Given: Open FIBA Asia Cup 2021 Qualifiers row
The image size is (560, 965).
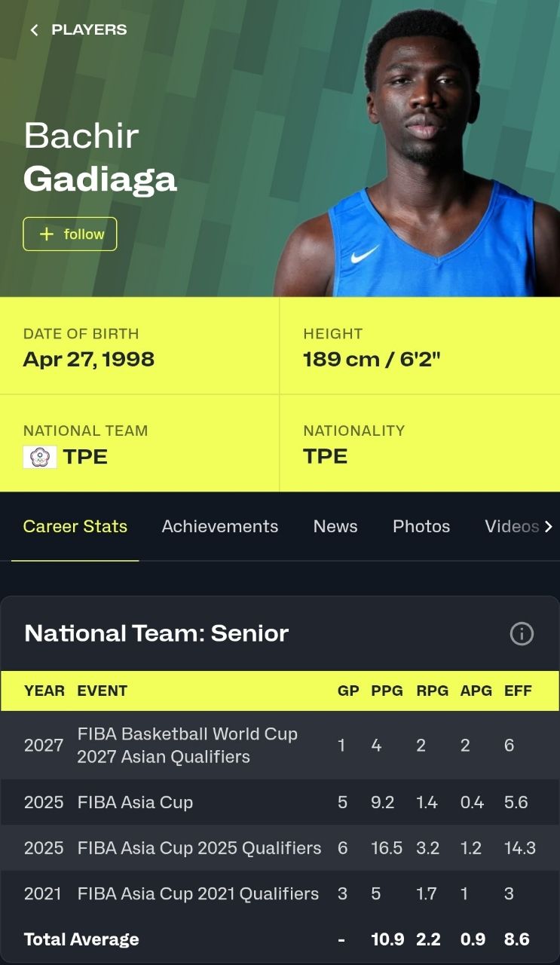Looking at the screenshot, I should [x=197, y=894].
